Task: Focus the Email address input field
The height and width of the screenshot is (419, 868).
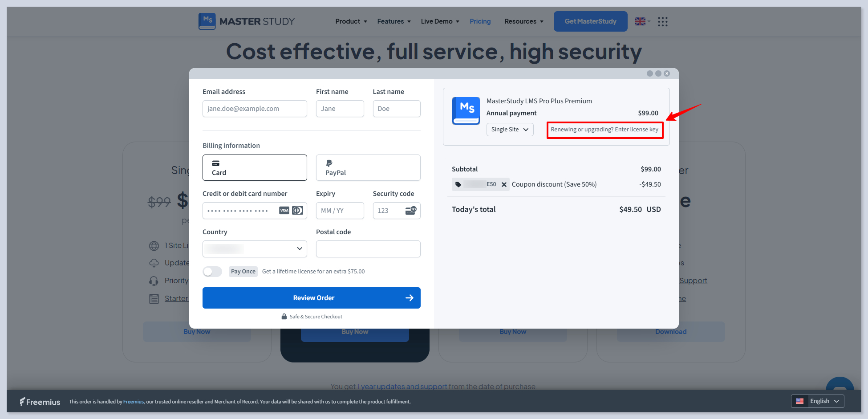Action: 255,109
